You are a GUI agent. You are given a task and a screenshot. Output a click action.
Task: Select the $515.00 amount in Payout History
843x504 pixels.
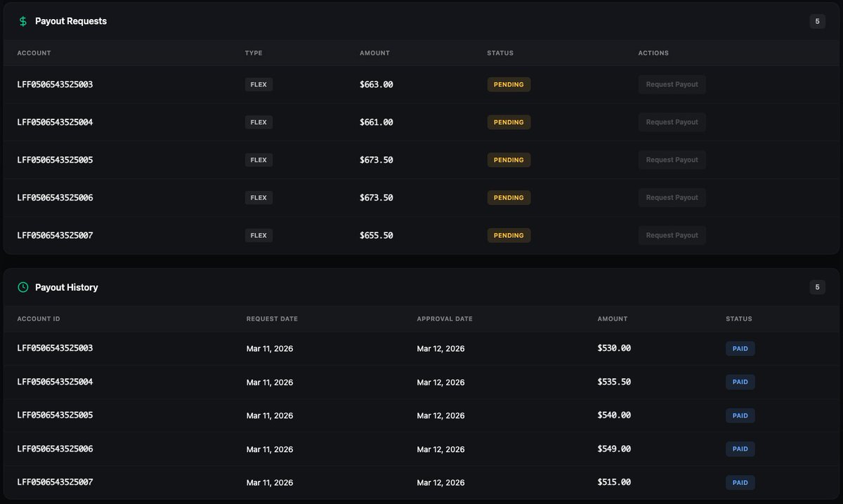[x=614, y=482]
